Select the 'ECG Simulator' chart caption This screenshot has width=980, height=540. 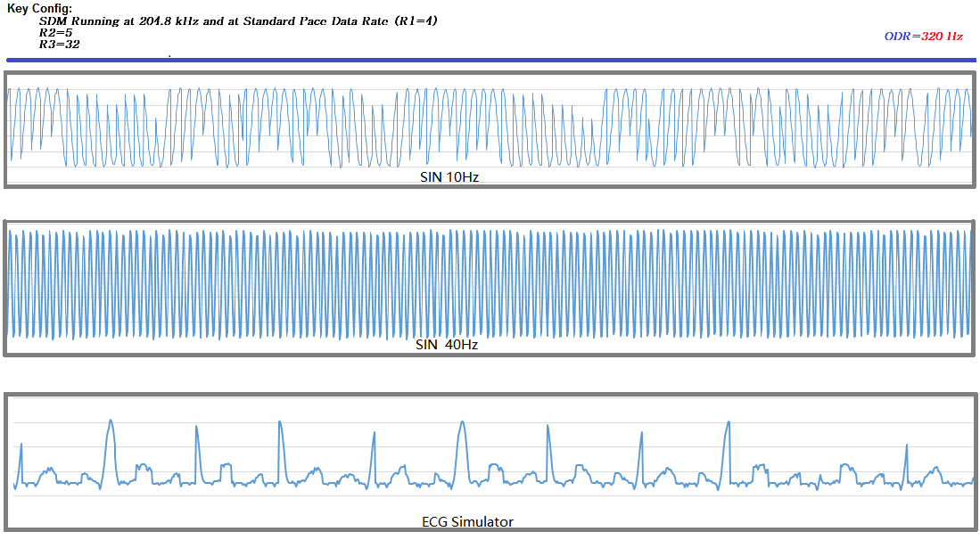click(467, 522)
